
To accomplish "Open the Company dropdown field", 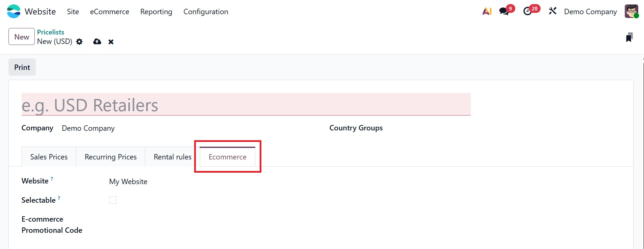I will [x=88, y=128].
